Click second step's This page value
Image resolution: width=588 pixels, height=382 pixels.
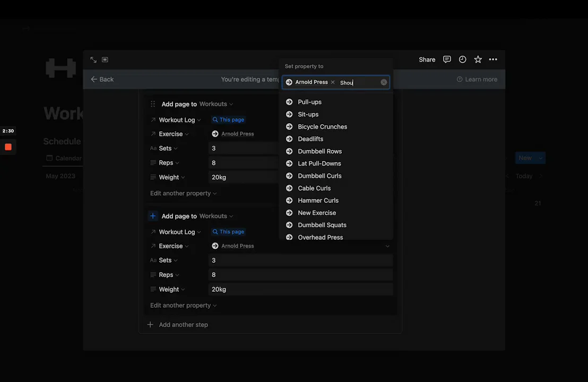(x=228, y=232)
